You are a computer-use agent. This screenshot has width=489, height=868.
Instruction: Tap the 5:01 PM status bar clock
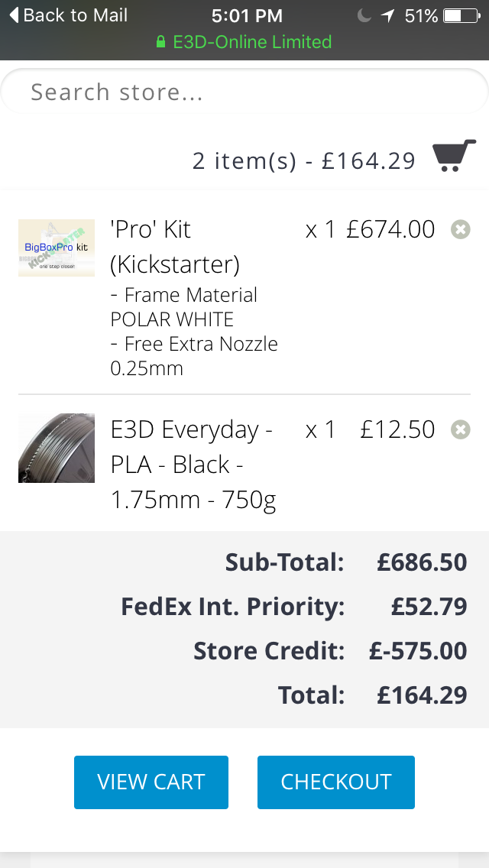(x=247, y=15)
